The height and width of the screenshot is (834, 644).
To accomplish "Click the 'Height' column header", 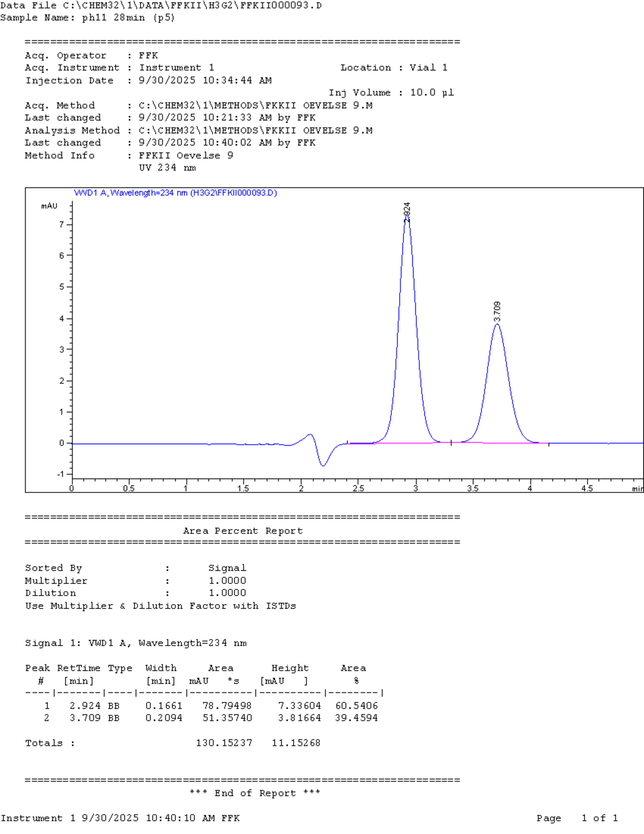I will [290, 668].
